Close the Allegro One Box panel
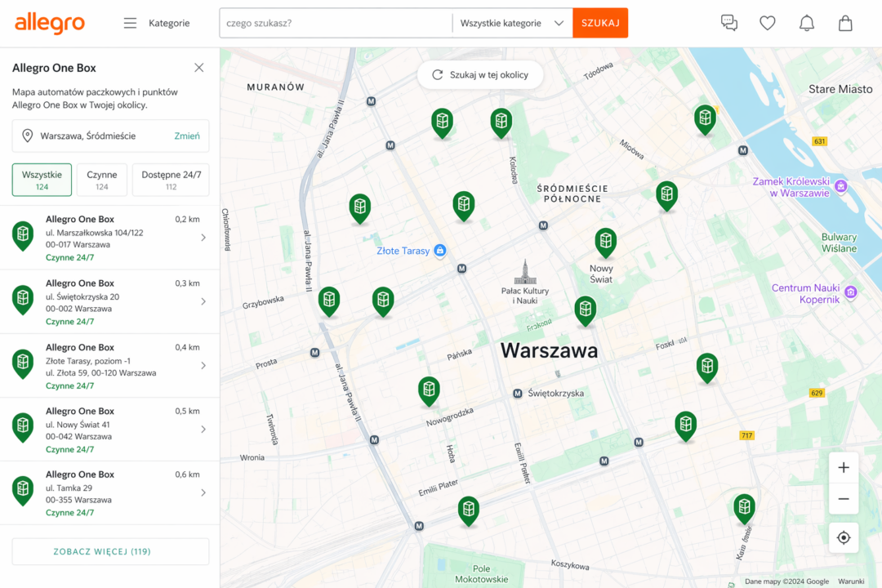 [199, 68]
